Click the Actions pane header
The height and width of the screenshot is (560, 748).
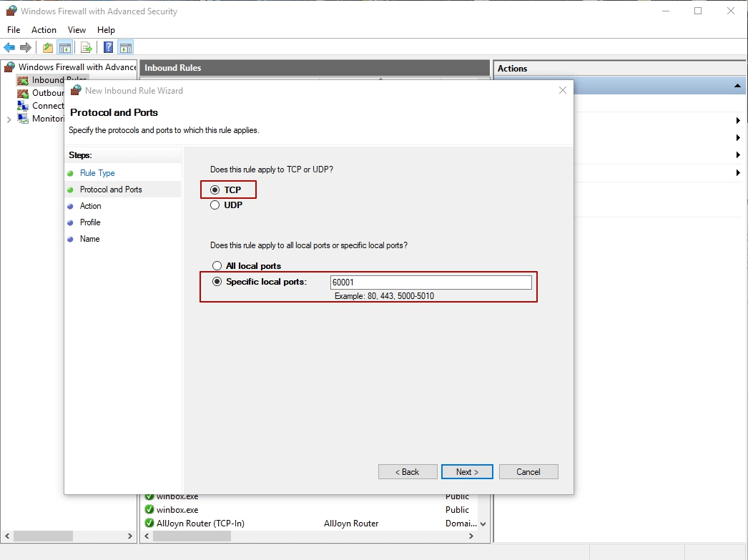pos(619,68)
